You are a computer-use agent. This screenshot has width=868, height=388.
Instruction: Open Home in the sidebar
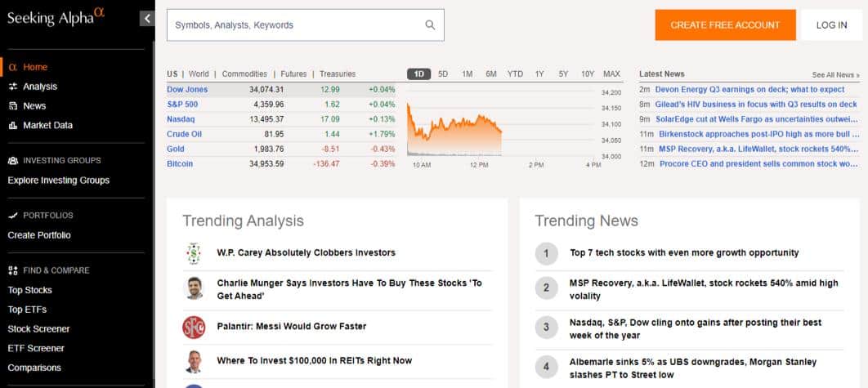35,67
